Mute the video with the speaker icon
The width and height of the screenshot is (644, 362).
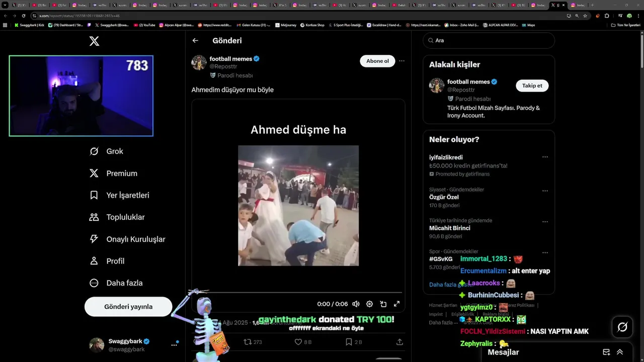point(356,304)
